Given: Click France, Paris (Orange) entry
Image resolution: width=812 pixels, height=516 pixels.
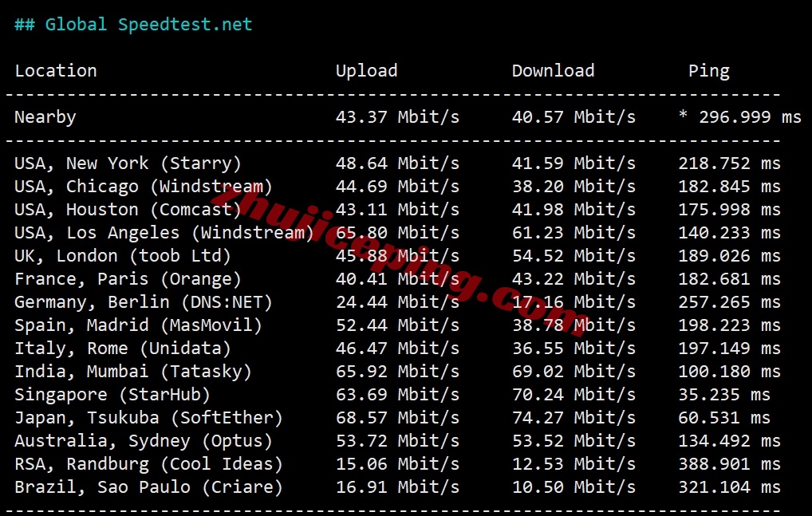Looking at the screenshot, I should (x=128, y=279).
